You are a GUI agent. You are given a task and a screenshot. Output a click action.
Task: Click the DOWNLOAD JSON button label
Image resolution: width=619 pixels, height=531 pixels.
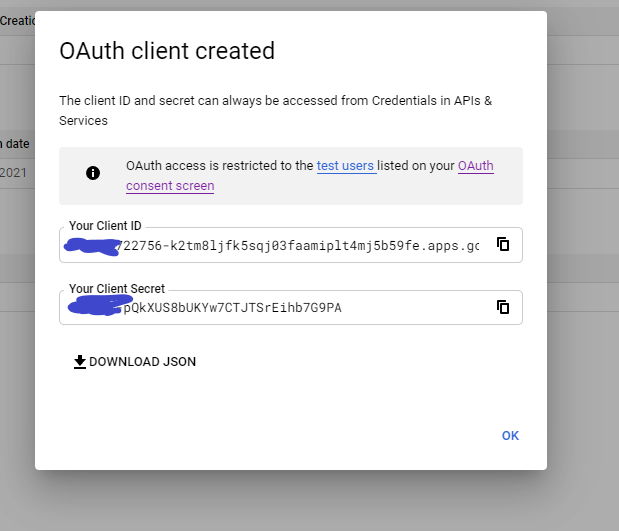[x=142, y=362]
